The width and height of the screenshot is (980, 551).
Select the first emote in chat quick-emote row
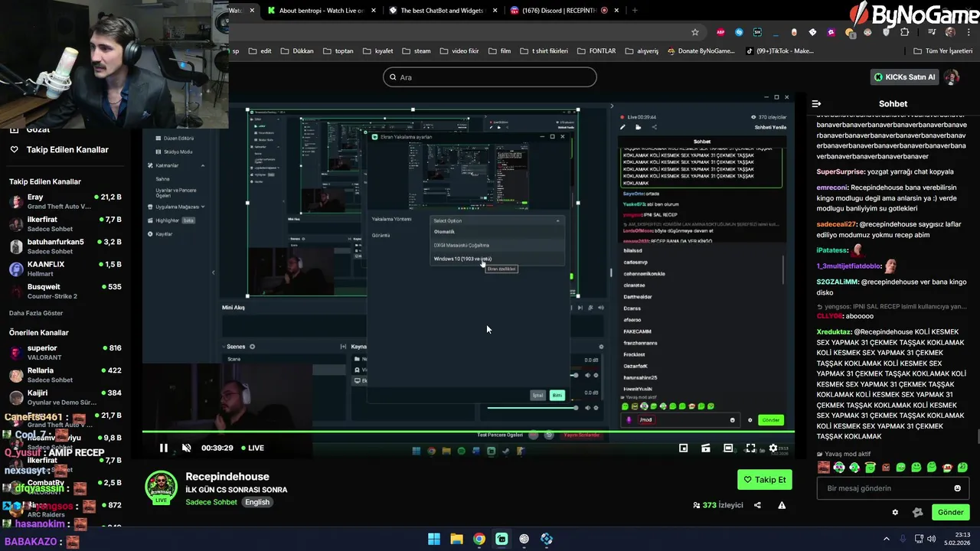click(x=823, y=468)
